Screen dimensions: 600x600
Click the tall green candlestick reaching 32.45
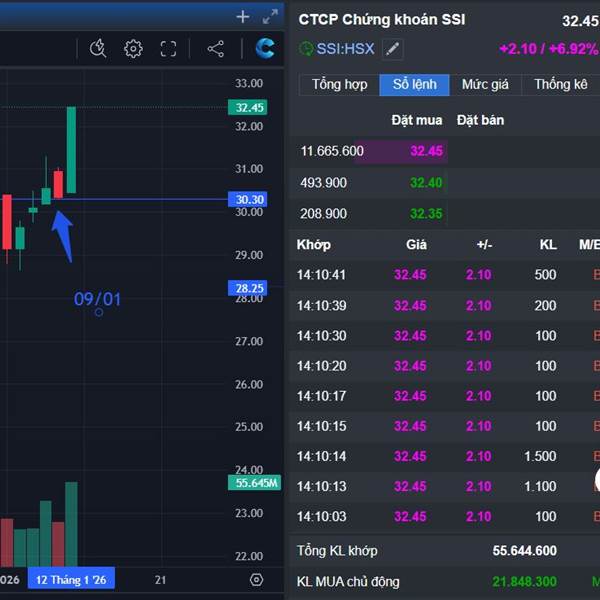pos(71,150)
